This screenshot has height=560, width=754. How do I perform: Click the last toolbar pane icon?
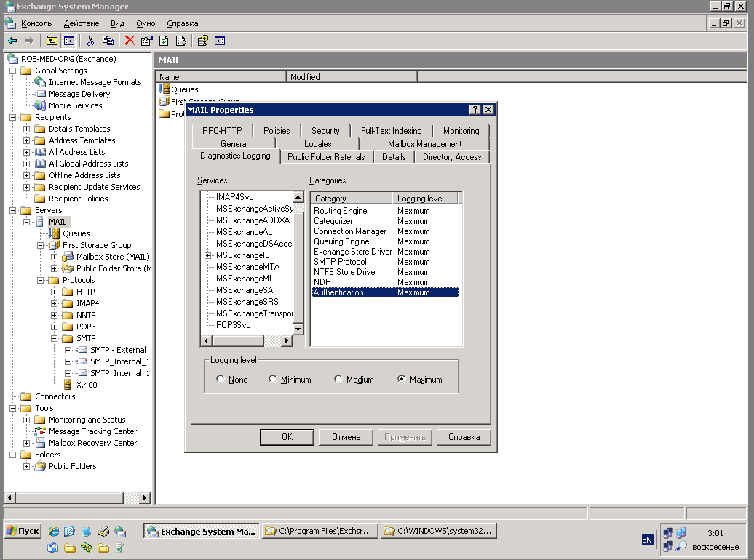[x=220, y=41]
